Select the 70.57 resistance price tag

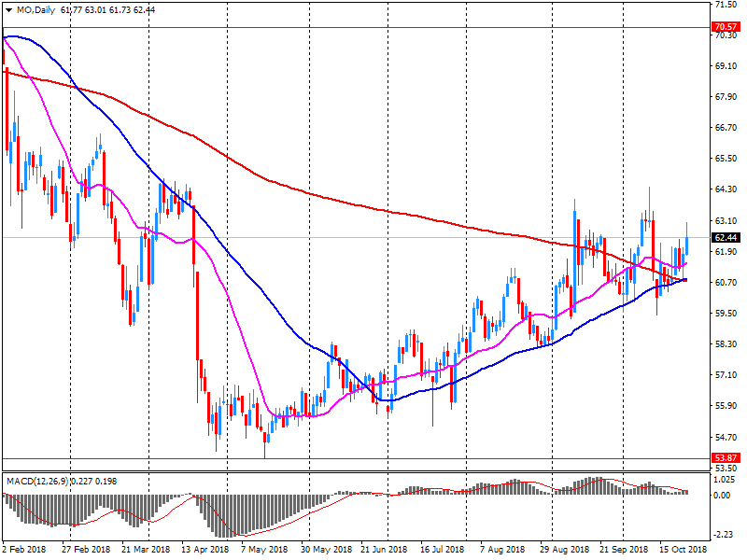[x=726, y=27]
